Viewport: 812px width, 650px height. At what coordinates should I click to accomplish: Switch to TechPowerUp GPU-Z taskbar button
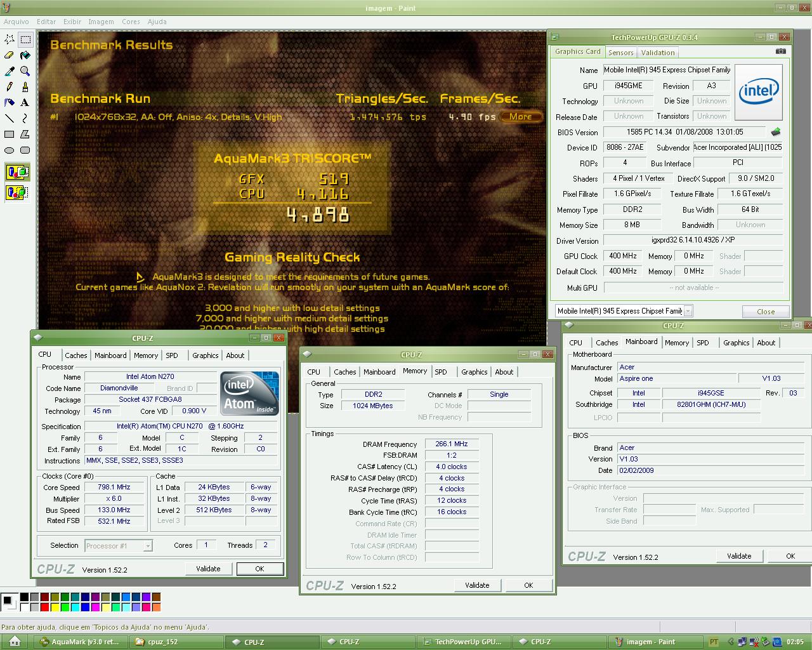(463, 642)
